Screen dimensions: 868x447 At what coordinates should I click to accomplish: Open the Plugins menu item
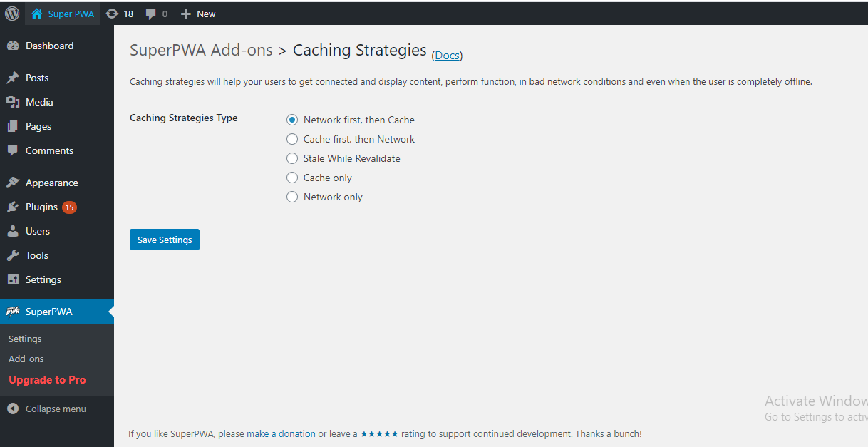[x=41, y=207]
